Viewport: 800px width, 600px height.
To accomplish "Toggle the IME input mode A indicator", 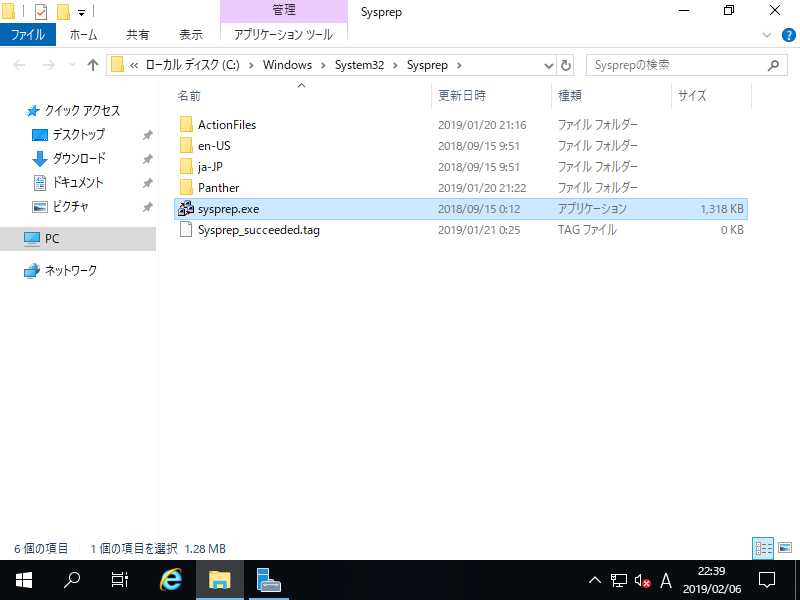I will tap(666, 580).
